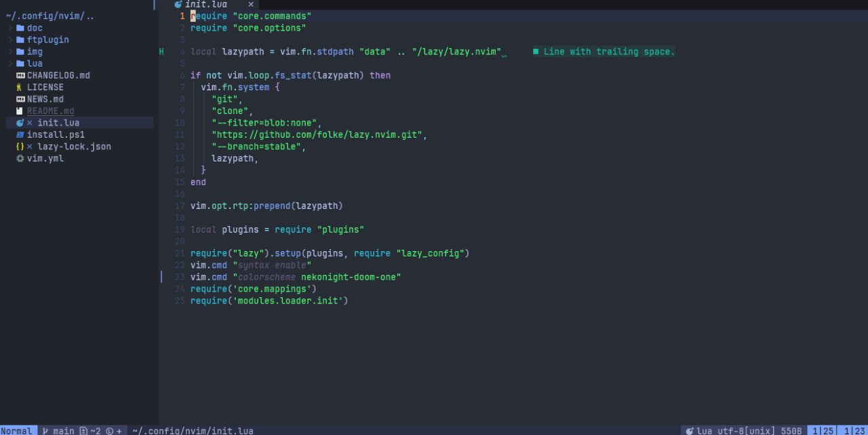This screenshot has height=435, width=868.
Task: Click the 550B file size indicator
Action: 791,431
